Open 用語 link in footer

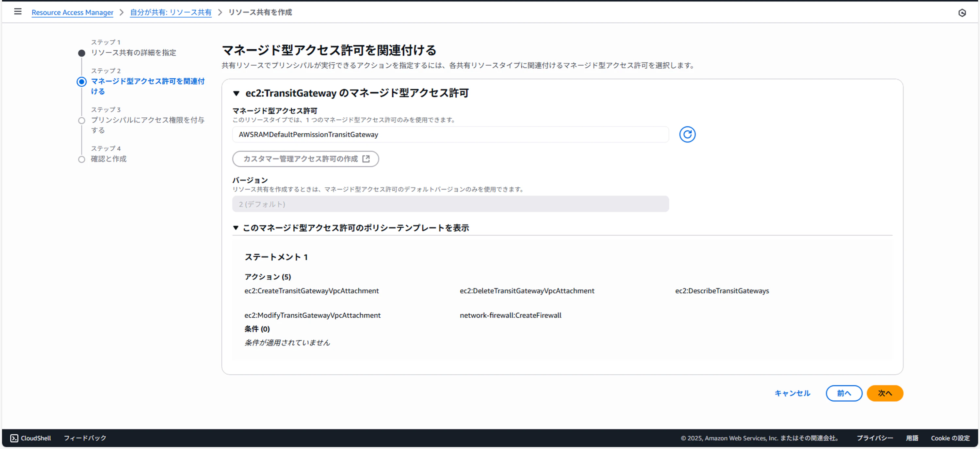click(912, 438)
